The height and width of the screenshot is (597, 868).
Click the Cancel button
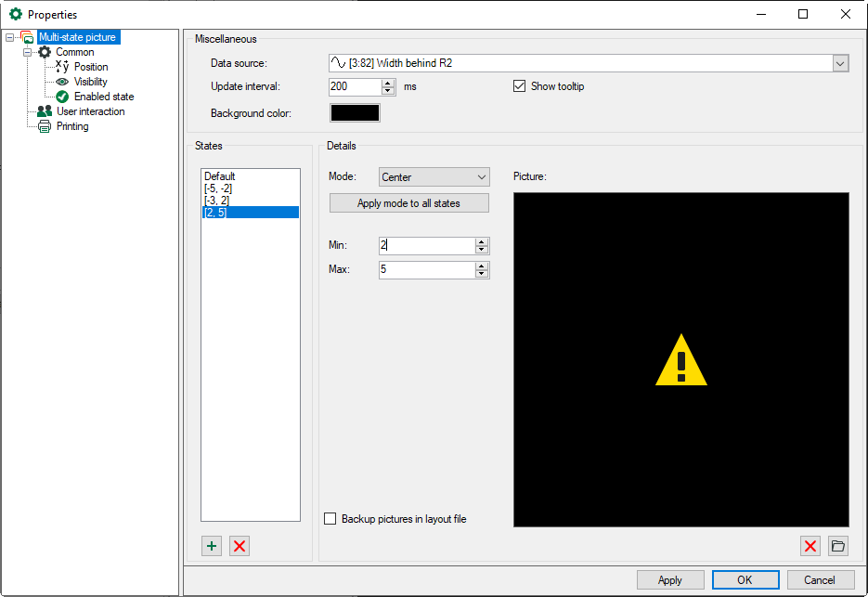point(821,580)
